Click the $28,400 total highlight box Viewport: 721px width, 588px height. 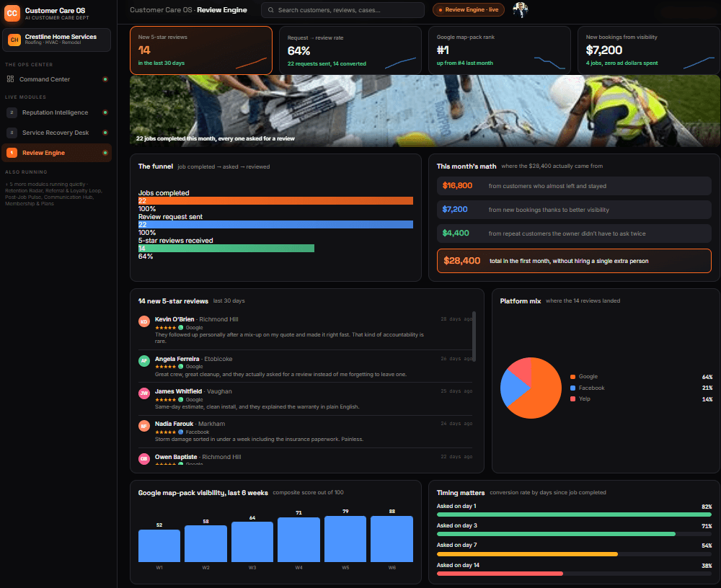coord(574,261)
